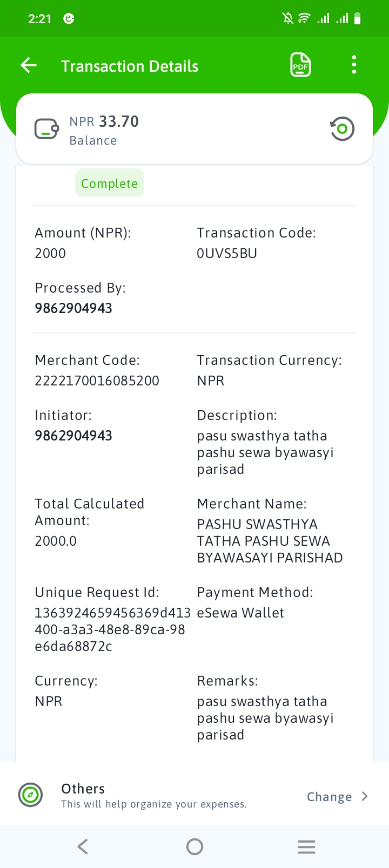This screenshot has width=389, height=868.
Task: Tap the wallet icon beside balance
Action: 47,130
